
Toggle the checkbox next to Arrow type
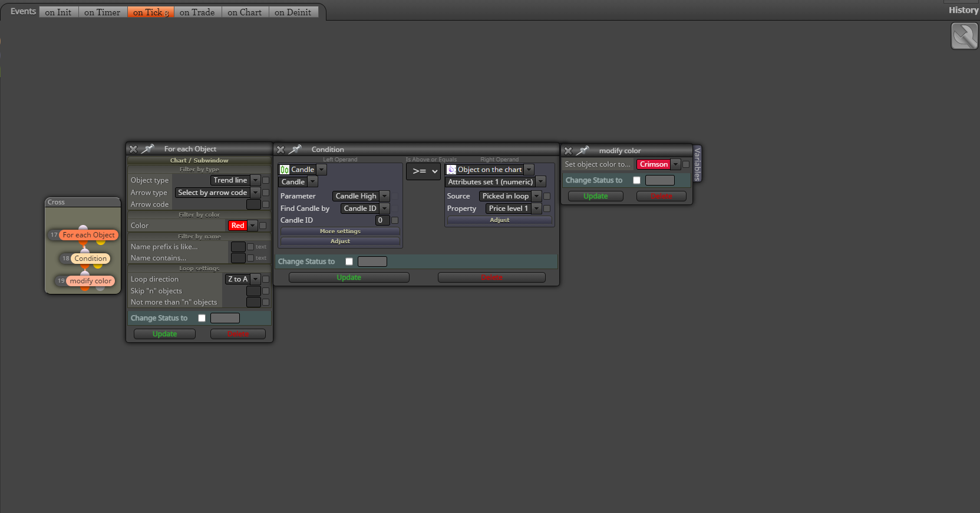266,193
